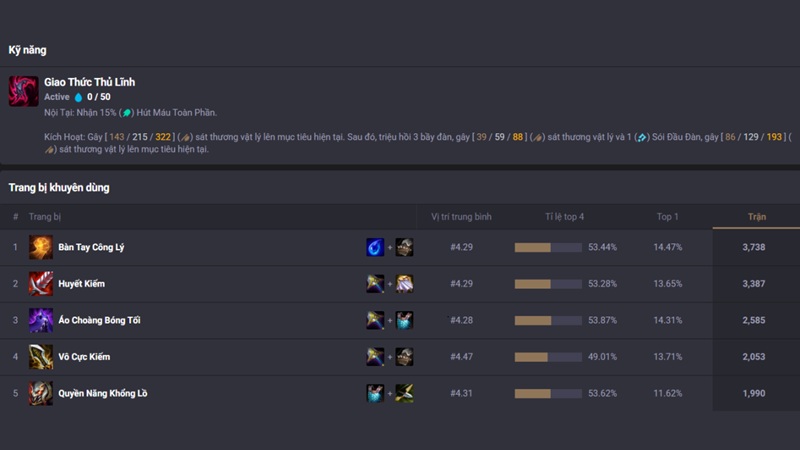This screenshot has width=800, height=450.
Task: Click the Bàn Tay Công Lý item icon
Action: coord(41,247)
